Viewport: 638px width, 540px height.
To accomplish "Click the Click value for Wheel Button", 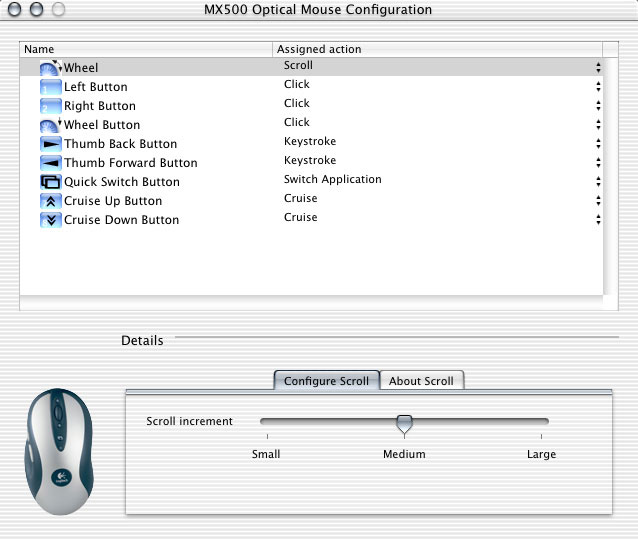I will [297, 122].
